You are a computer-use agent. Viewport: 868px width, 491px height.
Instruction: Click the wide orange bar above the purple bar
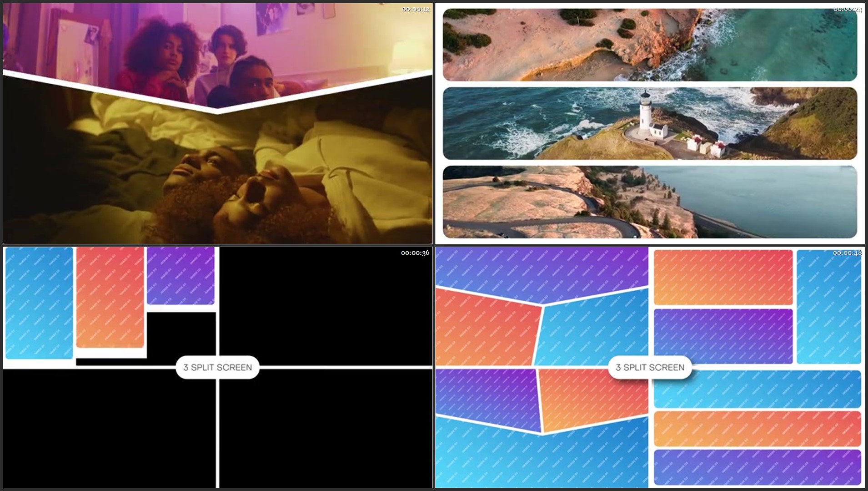[x=757, y=429]
